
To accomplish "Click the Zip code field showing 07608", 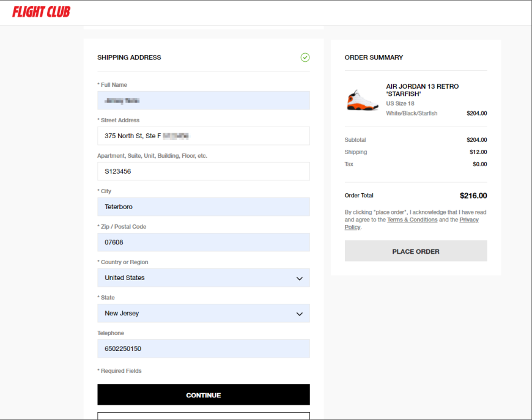I will (204, 242).
